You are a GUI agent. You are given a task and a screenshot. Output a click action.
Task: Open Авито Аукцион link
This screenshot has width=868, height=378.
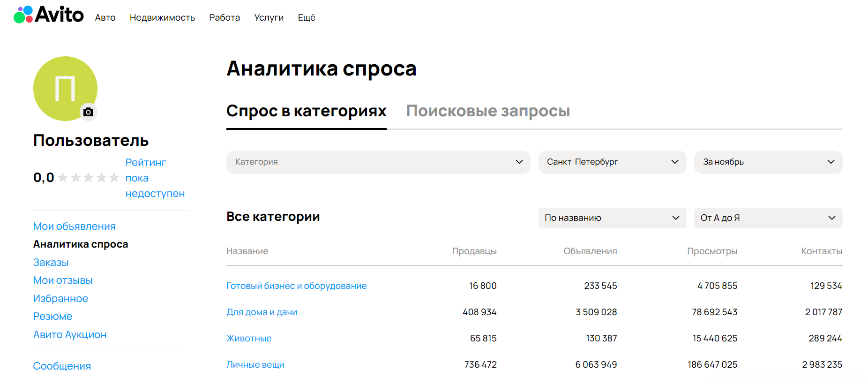70,334
